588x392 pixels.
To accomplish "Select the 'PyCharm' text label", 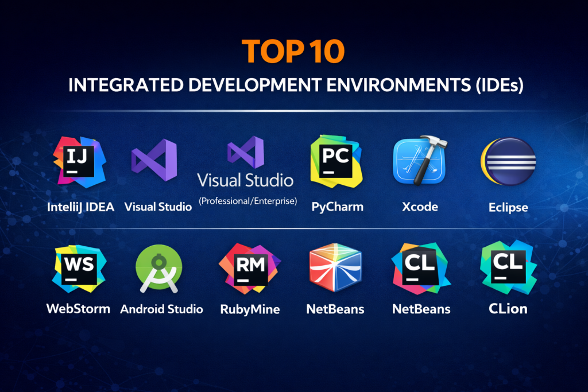I will 337,206.
